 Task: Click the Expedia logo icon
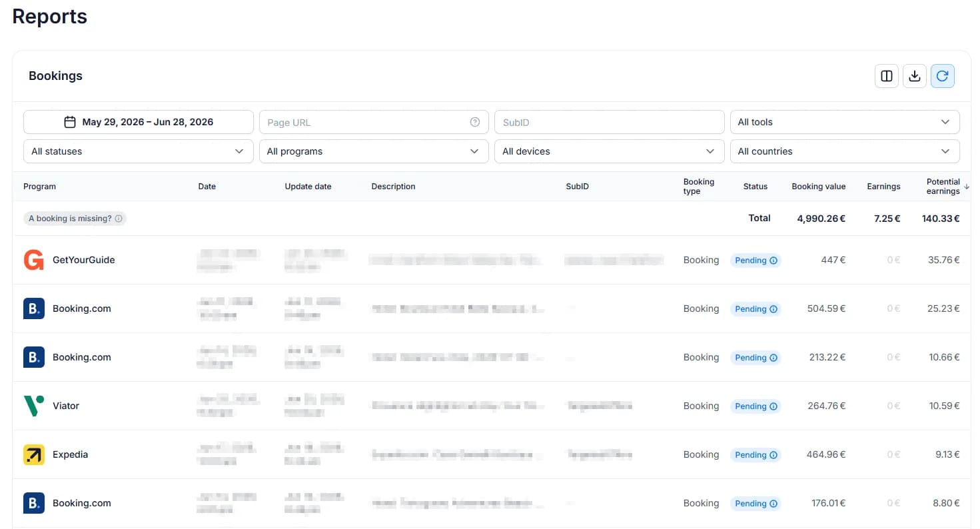(x=34, y=454)
